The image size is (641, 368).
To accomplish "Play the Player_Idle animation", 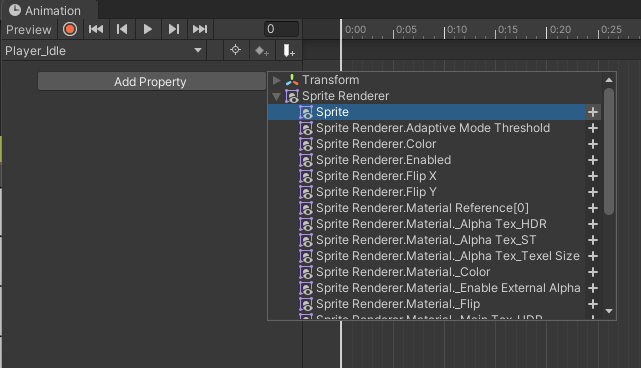I will pos(148,29).
